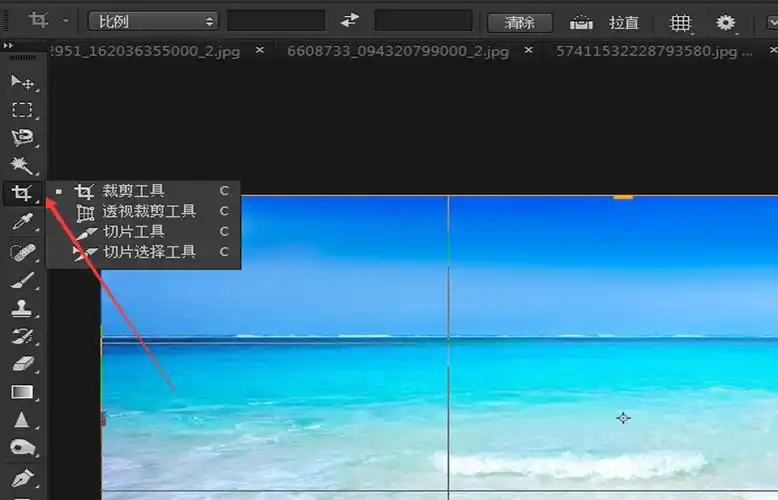The image size is (778, 500).
Task: Select the Pen tool
Action: [x=22, y=478]
